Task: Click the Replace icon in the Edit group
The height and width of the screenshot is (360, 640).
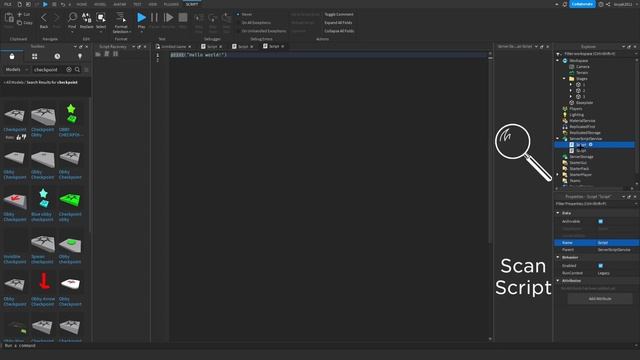Action: (x=87, y=17)
